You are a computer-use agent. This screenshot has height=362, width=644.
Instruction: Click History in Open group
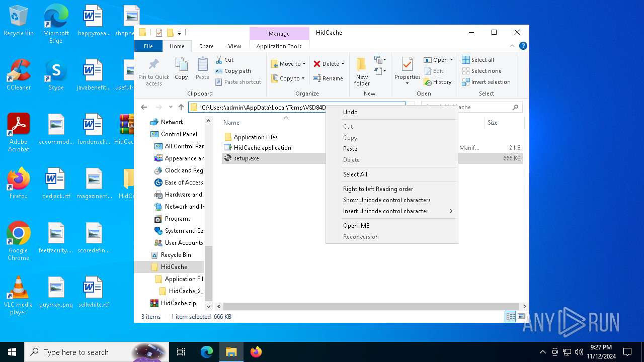pyautogui.click(x=438, y=82)
